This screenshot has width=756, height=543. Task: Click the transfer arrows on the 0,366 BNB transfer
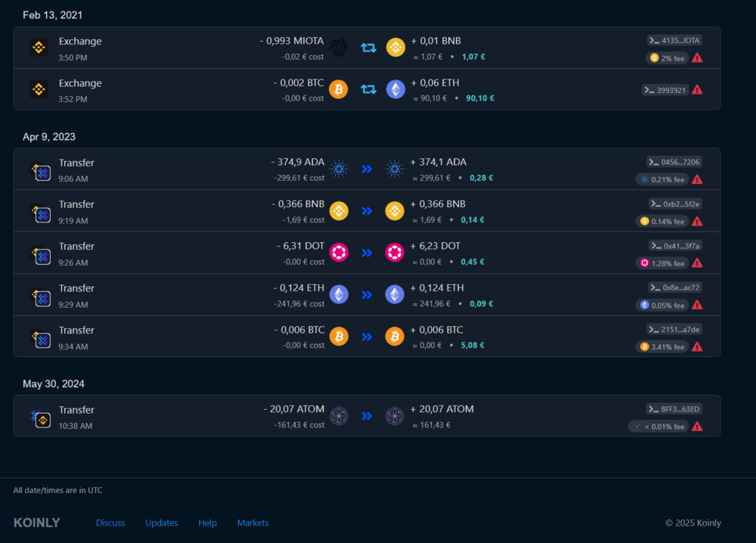pyautogui.click(x=367, y=211)
